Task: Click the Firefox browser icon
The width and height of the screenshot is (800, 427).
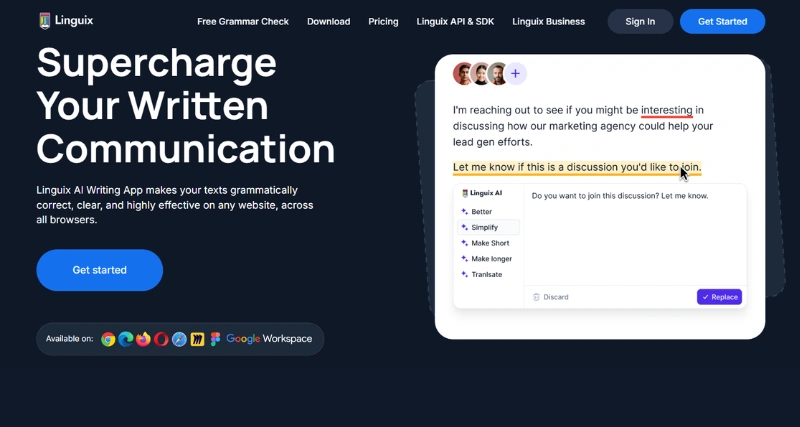Action: [143, 339]
